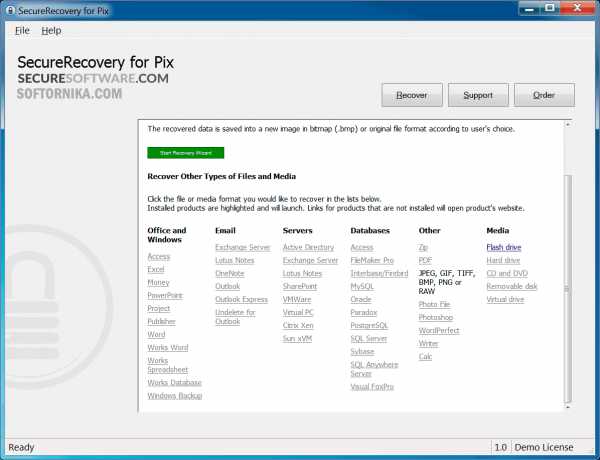The image size is (600, 460).
Task: Click the Recover button
Action: [412, 95]
